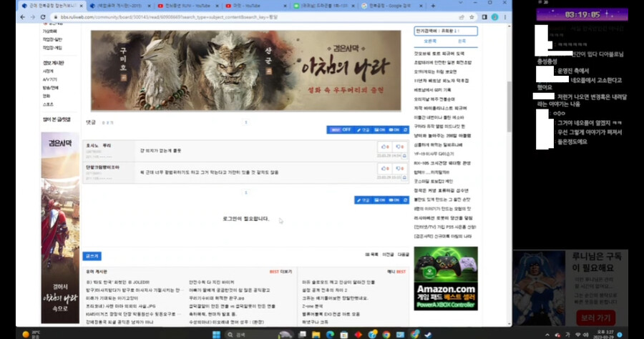This screenshot has height=339, width=644.
Task: Switch to the RUNI YouTube tab
Action: pos(187,6)
